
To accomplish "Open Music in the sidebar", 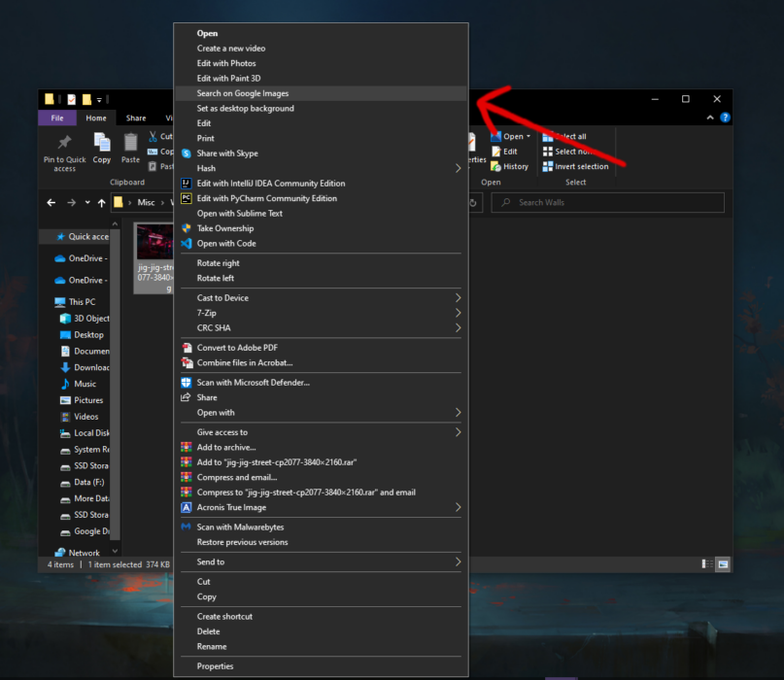I will (x=80, y=384).
